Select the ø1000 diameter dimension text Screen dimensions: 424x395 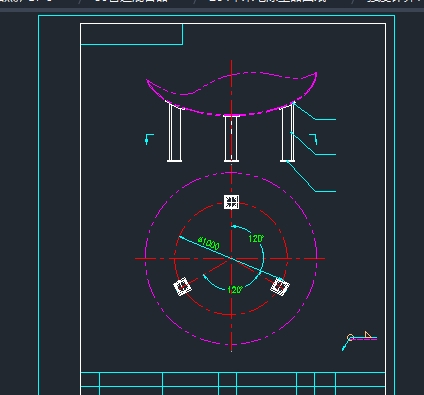209,244
